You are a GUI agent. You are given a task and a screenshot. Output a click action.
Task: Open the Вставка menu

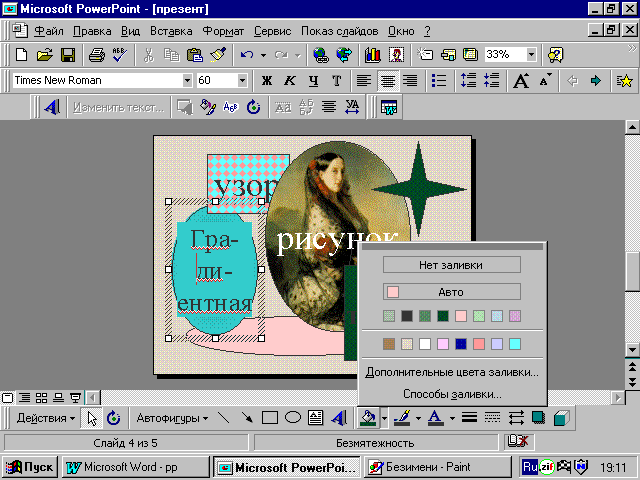pos(171,31)
